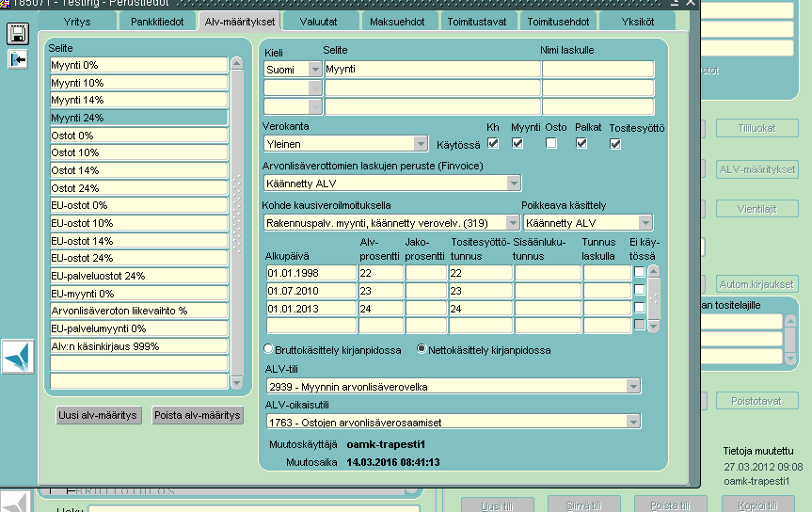
Task: Click the Selite field containing Myynti
Action: pyautogui.click(x=433, y=69)
